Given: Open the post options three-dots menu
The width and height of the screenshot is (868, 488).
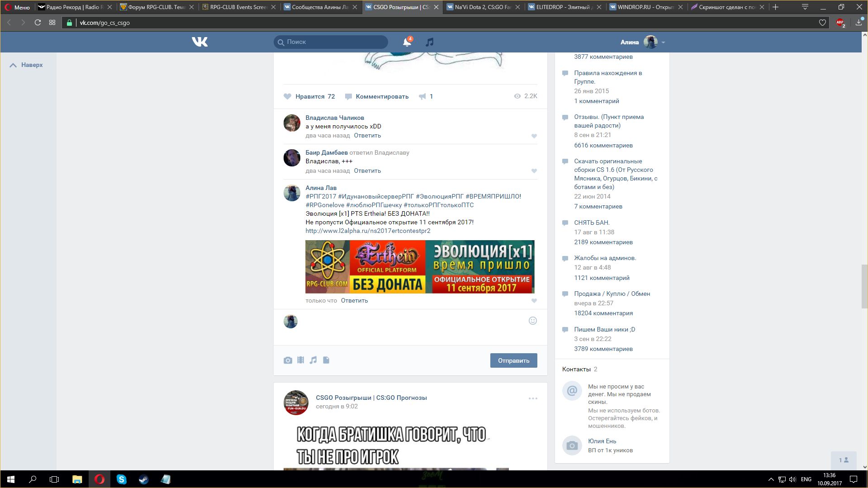Looking at the screenshot, I should [x=533, y=398].
